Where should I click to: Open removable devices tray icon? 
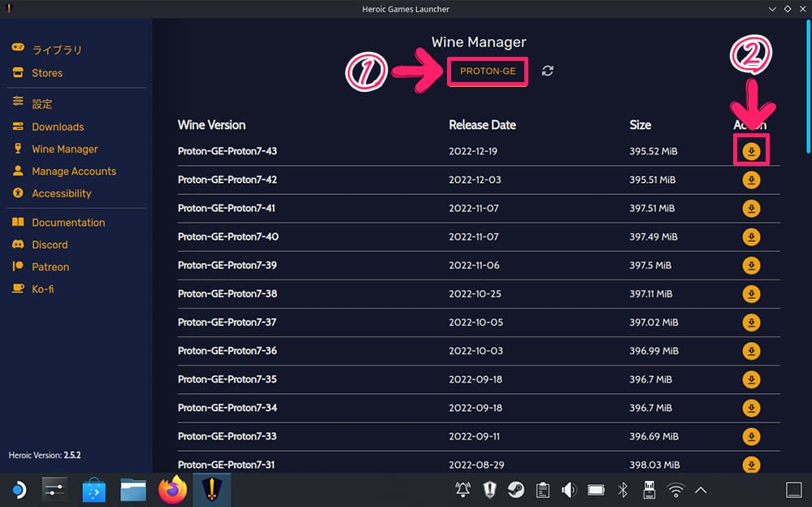coord(649,489)
